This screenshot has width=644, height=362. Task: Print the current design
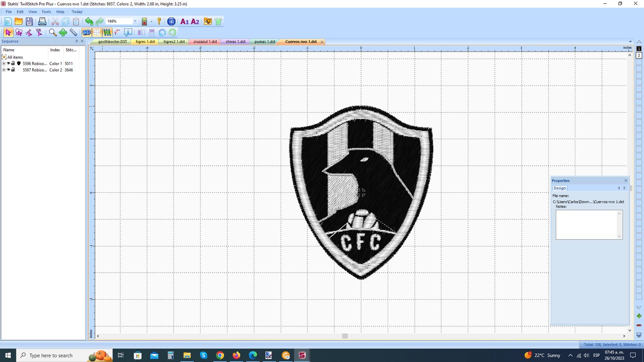click(x=42, y=21)
